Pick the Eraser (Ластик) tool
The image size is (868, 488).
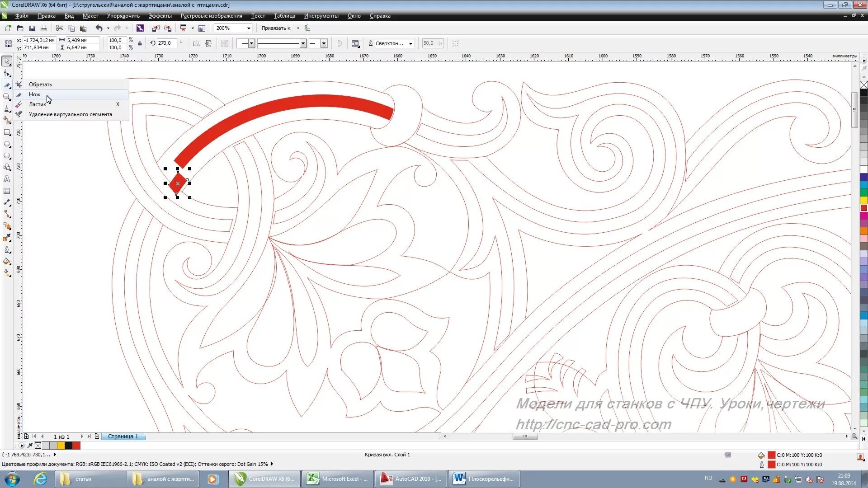pos(37,104)
